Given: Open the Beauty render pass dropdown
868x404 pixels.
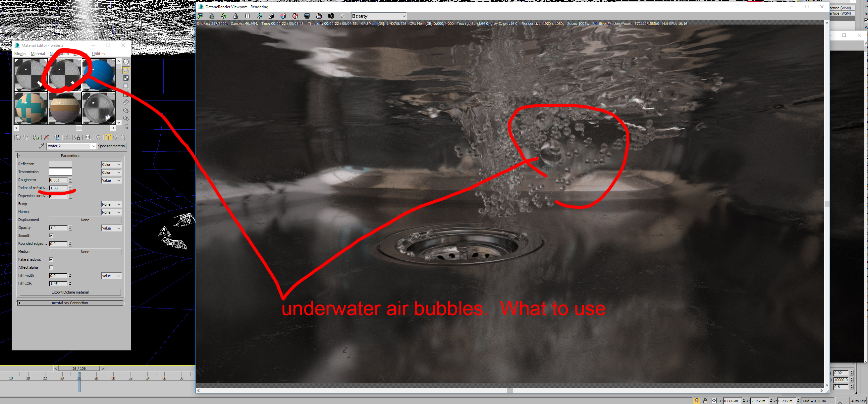Looking at the screenshot, I should (379, 16).
